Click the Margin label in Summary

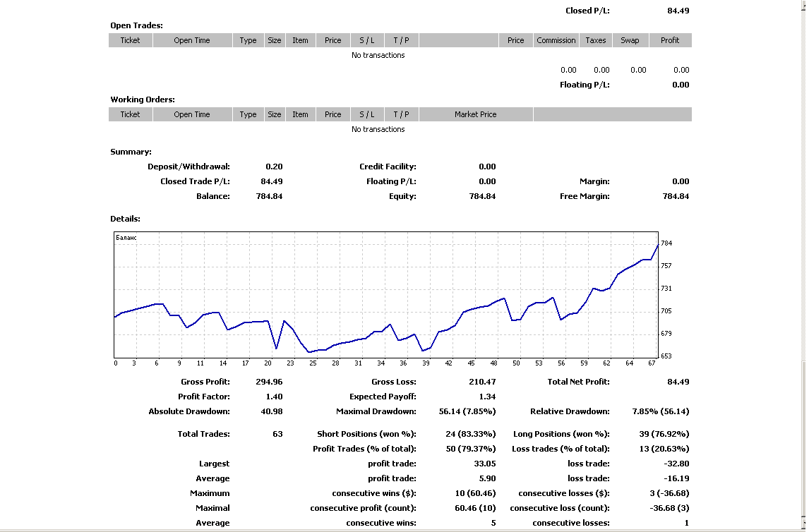594,181
